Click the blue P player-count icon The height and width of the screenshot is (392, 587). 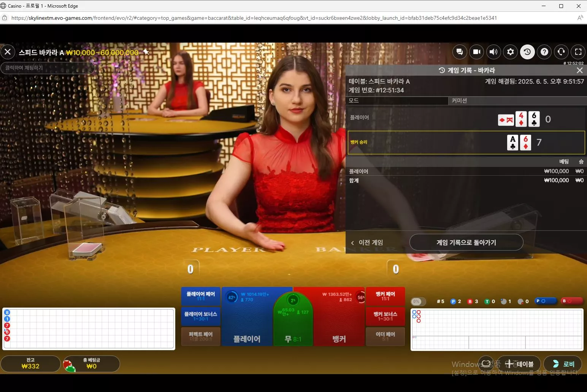453,302
